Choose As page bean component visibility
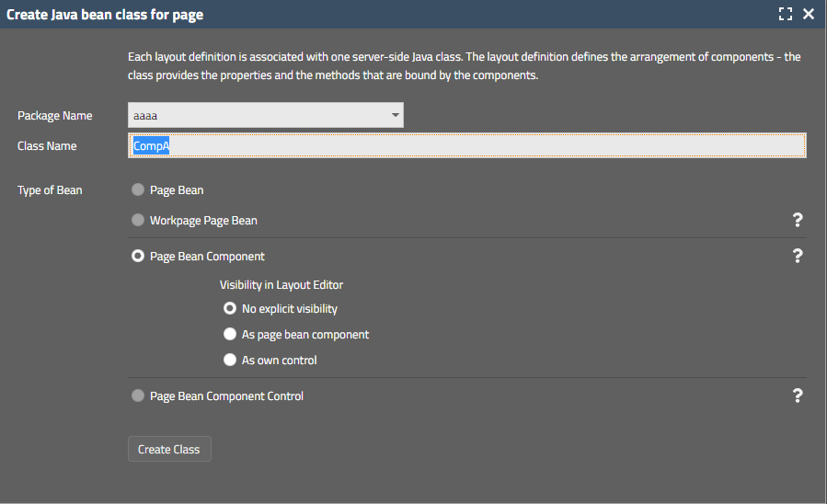The height and width of the screenshot is (504, 827). (x=230, y=335)
